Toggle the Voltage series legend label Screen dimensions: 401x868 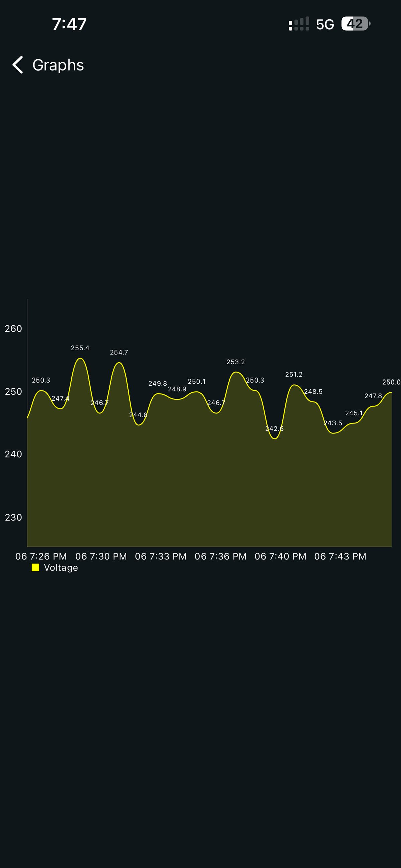click(x=61, y=568)
